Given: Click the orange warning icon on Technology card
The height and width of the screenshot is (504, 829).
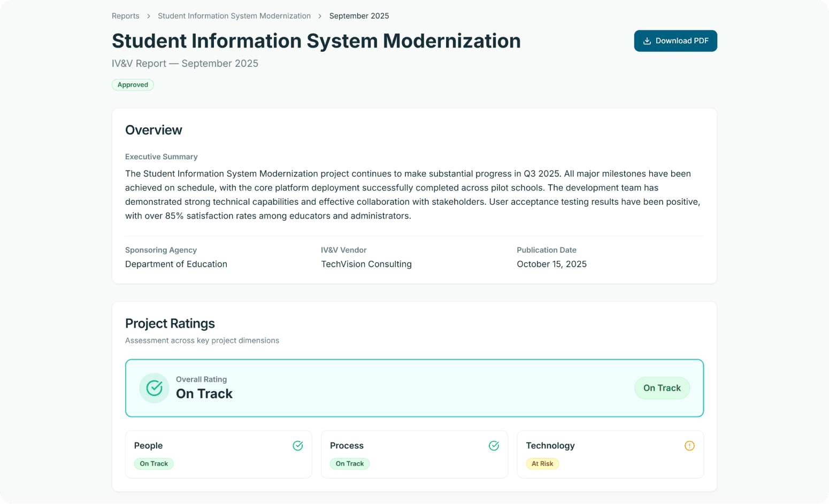Looking at the screenshot, I should [x=689, y=445].
